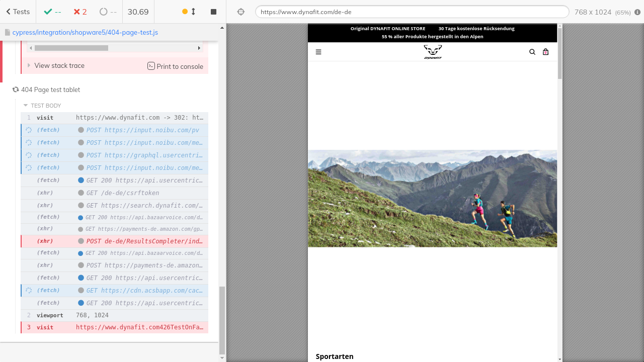Click the 404 Page test tablet title
644x362 pixels.
point(50,89)
